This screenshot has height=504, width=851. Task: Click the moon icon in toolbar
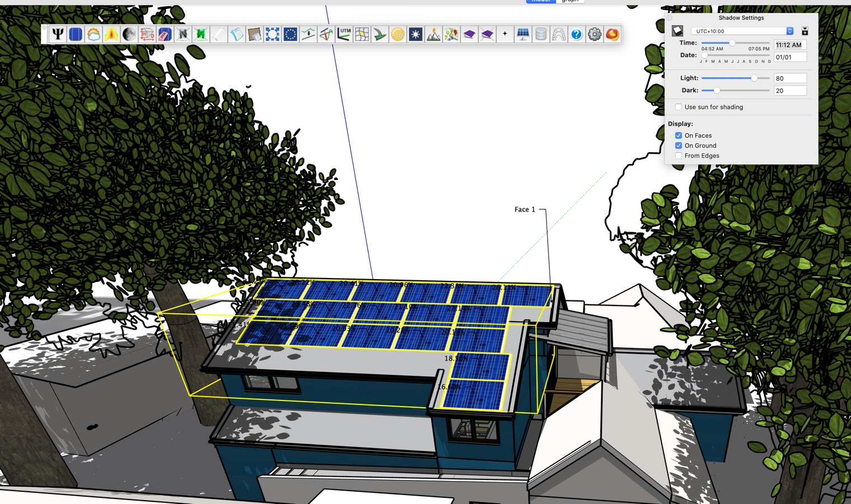point(129,35)
